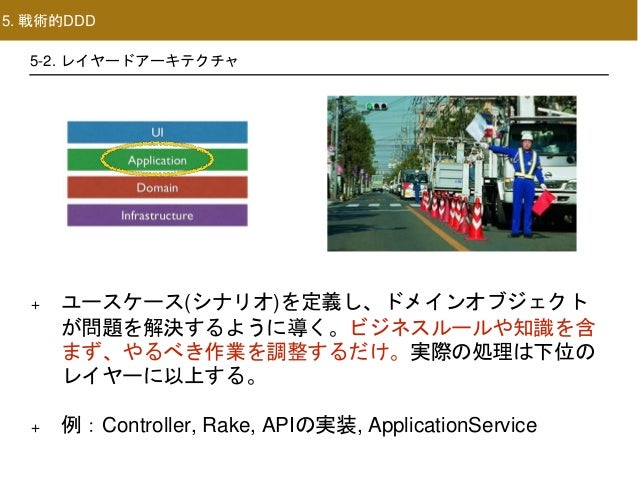Click the circled green Application layer bar
638x479 pixels.
(x=157, y=160)
